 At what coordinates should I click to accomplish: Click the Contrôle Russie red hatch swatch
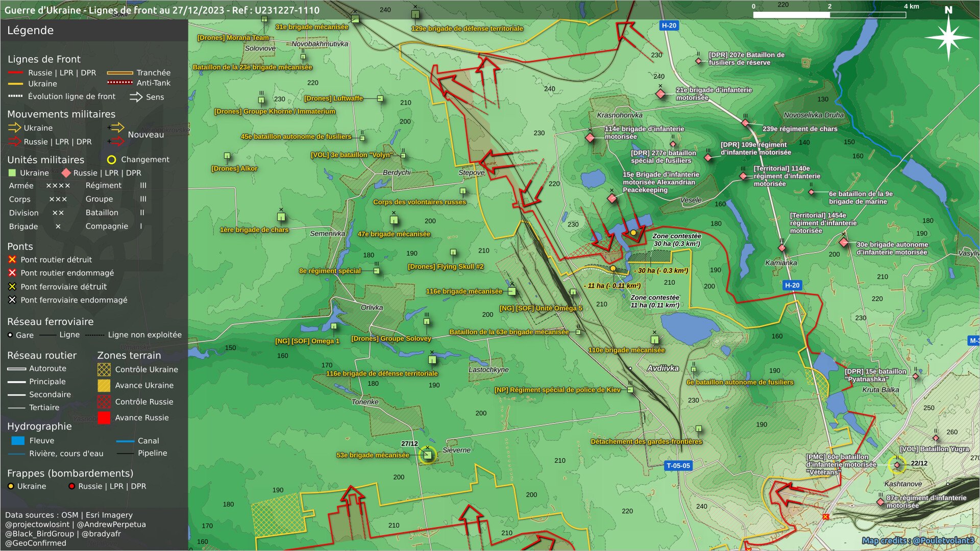pyautogui.click(x=104, y=402)
